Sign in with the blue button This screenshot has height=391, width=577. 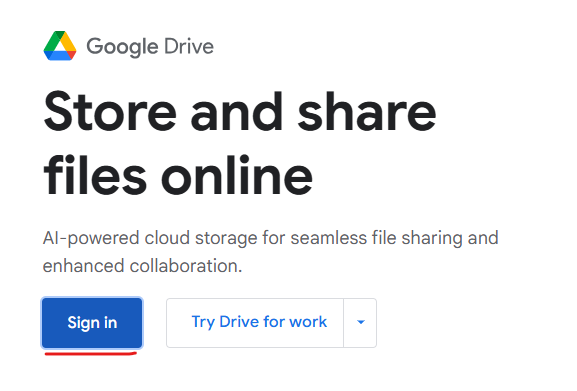[92, 323]
